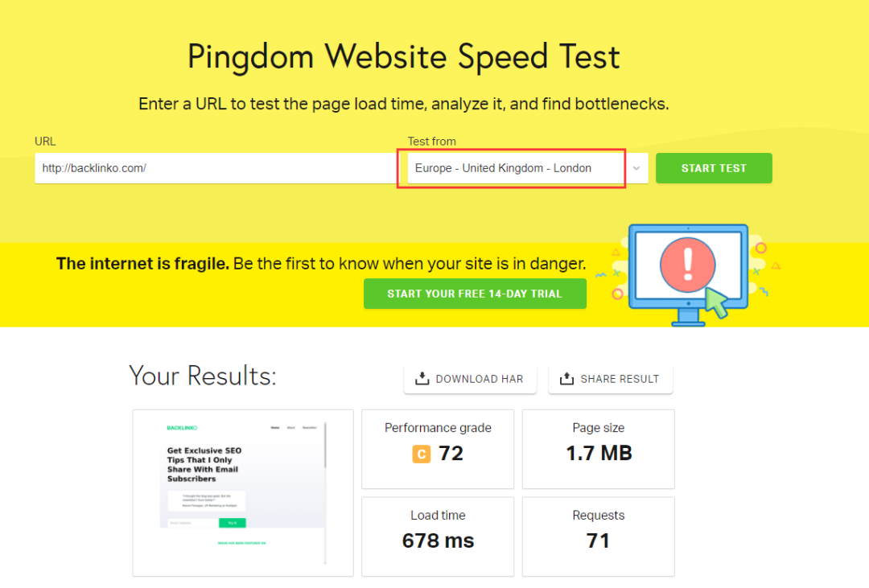Click the Page size 1.7 MB card
This screenshot has height=588, width=869.
(599, 449)
